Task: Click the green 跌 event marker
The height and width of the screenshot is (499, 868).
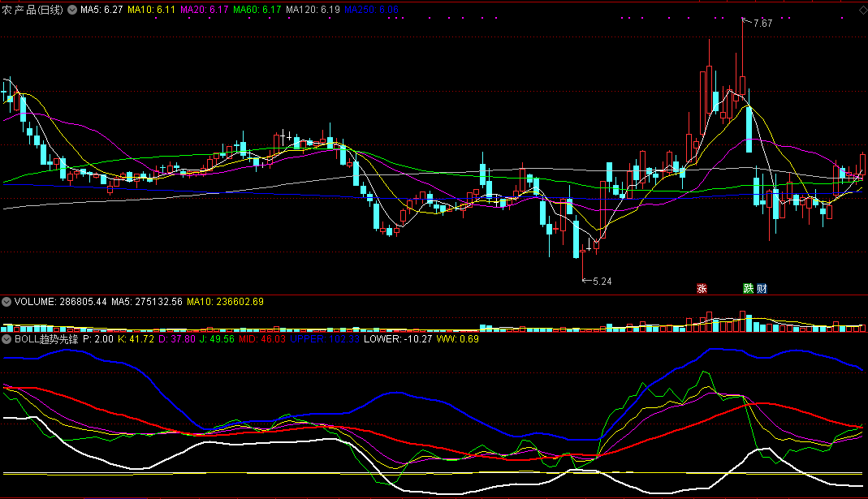Action: (x=749, y=288)
